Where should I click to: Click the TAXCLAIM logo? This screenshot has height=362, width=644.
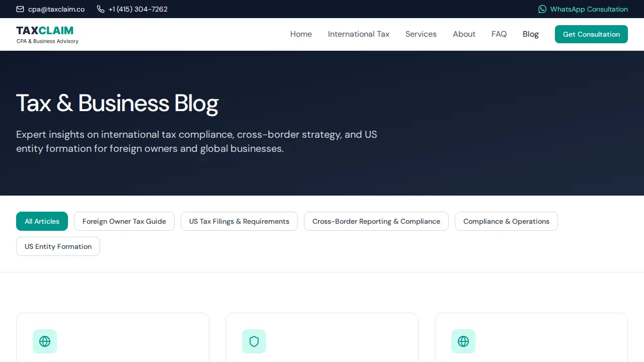tap(47, 35)
